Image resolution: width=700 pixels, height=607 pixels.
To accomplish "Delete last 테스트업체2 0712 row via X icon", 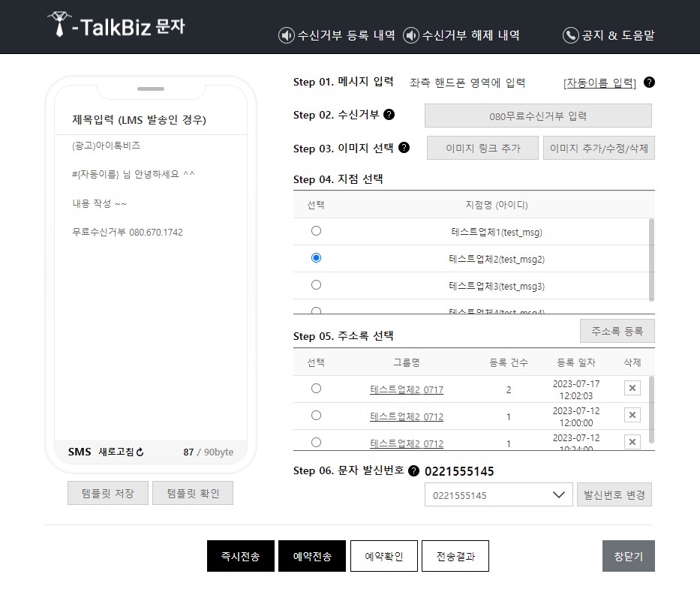I will (632, 442).
